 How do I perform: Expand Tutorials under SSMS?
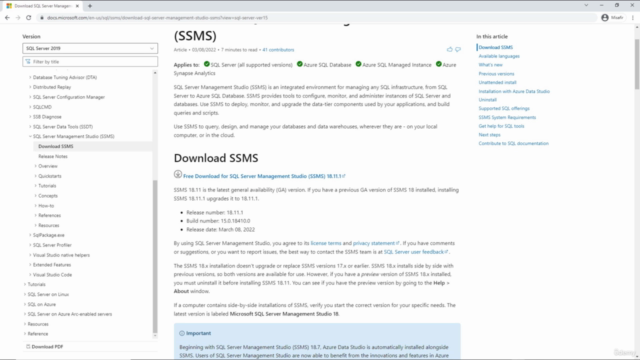(x=36, y=186)
